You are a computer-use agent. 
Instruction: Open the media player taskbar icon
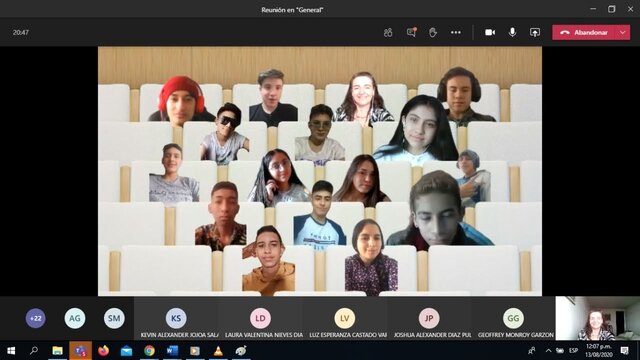[x=195, y=351]
